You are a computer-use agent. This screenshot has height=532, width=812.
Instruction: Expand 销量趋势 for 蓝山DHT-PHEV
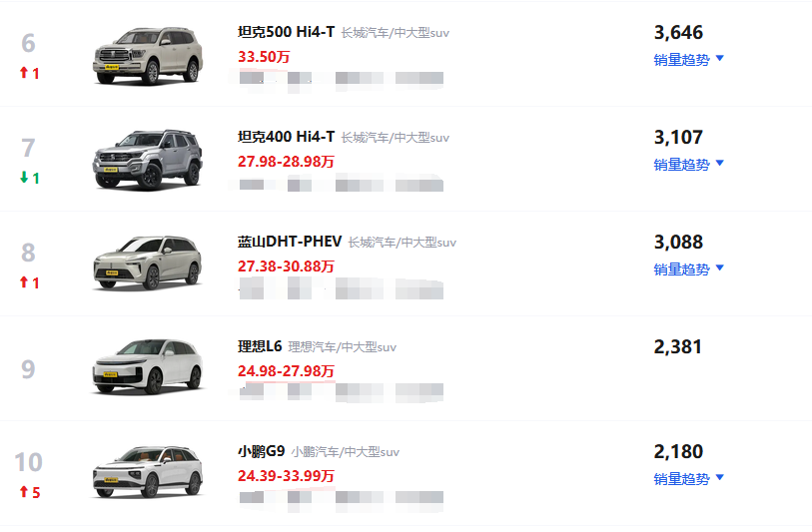(688, 269)
